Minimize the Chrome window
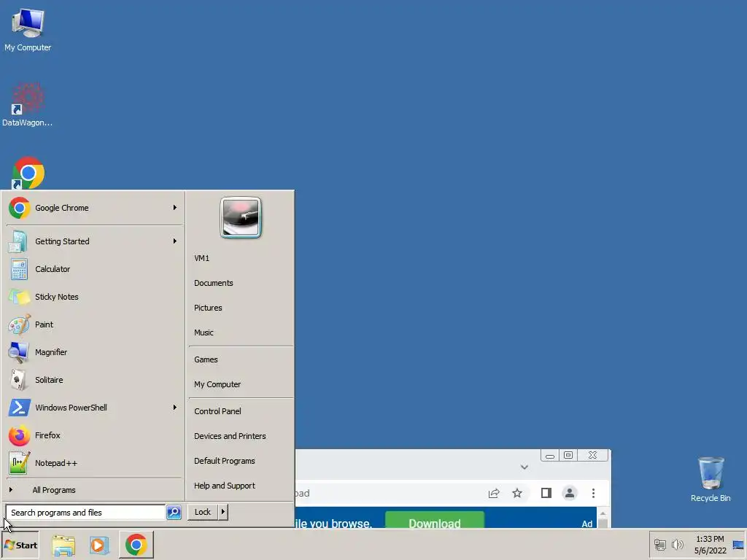The width and height of the screenshot is (747, 560). coord(550,455)
